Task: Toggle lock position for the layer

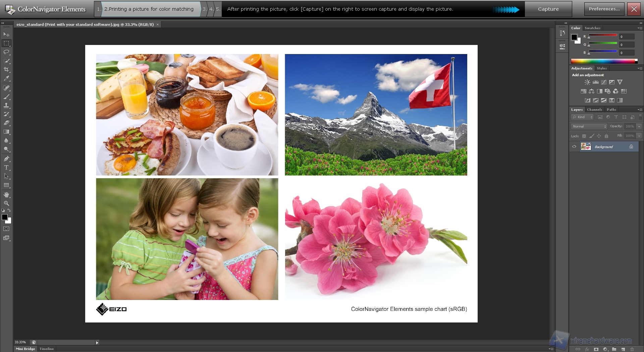Action: pyautogui.click(x=599, y=136)
